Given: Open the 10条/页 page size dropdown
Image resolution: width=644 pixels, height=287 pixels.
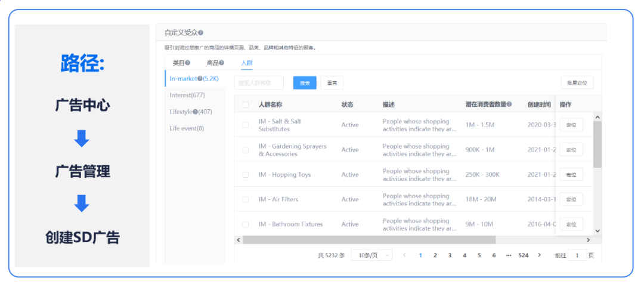Looking at the screenshot, I should 371,255.
